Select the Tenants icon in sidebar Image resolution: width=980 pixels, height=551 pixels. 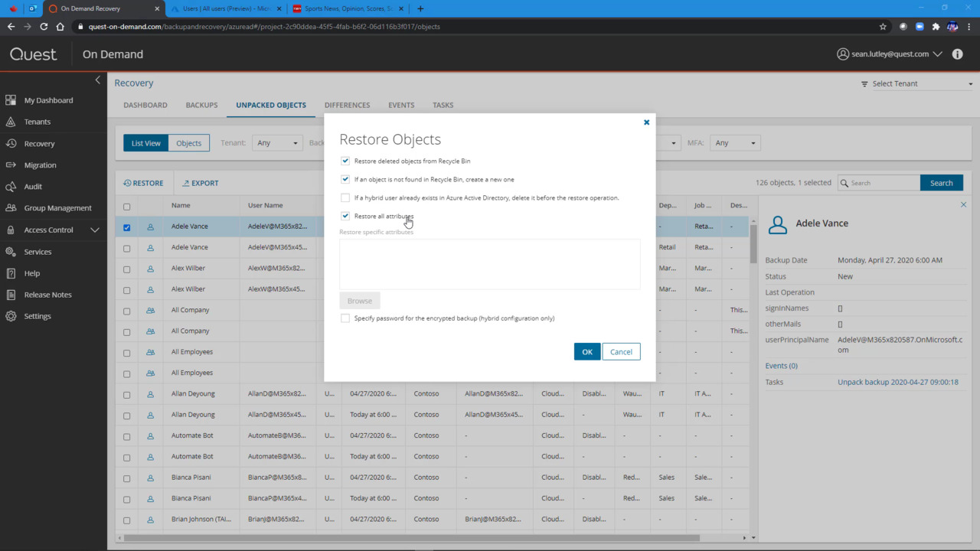click(x=11, y=121)
